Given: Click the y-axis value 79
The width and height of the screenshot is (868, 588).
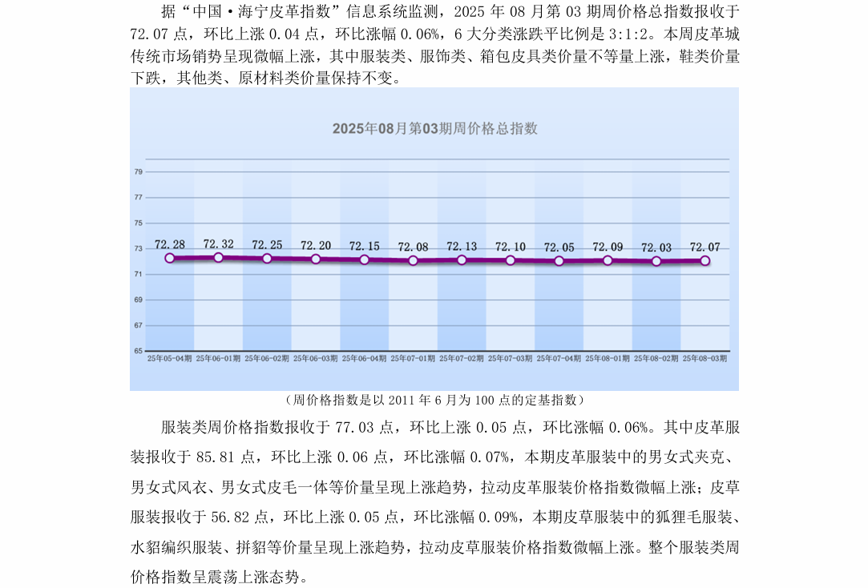Looking at the screenshot, I should click(x=139, y=171).
